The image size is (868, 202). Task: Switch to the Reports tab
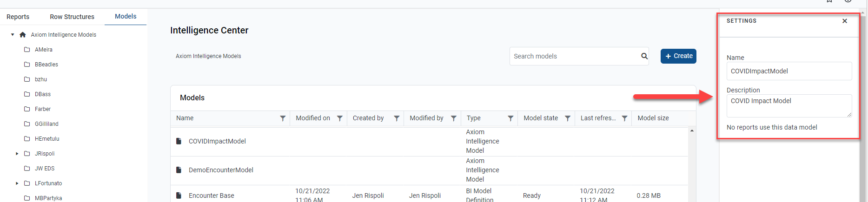click(x=18, y=17)
